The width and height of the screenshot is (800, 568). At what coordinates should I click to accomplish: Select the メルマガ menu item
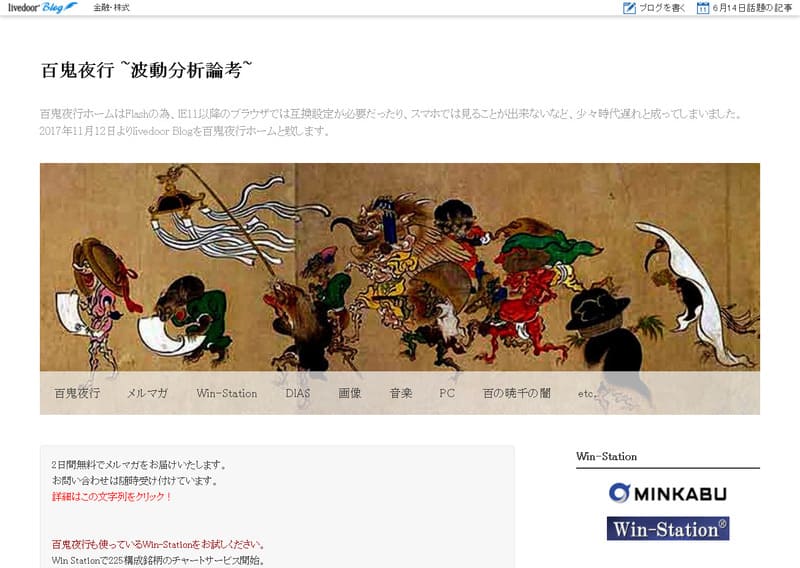(x=147, y=393)
